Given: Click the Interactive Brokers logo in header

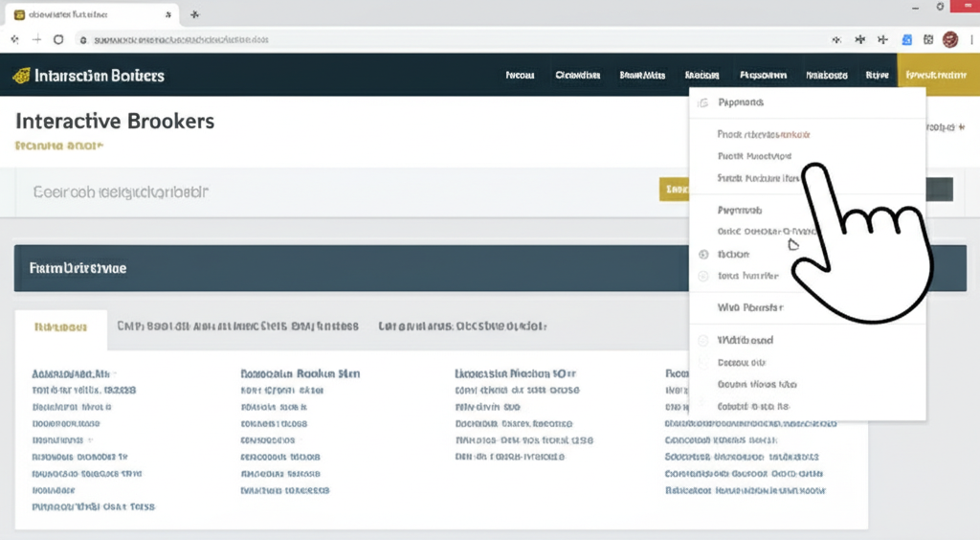Looking at the screenshot, I should [x=87, y=76].
